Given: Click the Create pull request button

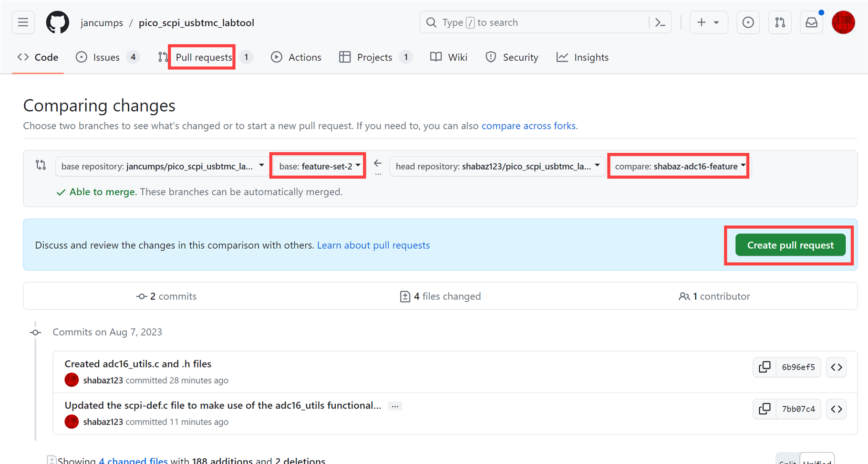Looking at the screenshot, I should point(790,245).
